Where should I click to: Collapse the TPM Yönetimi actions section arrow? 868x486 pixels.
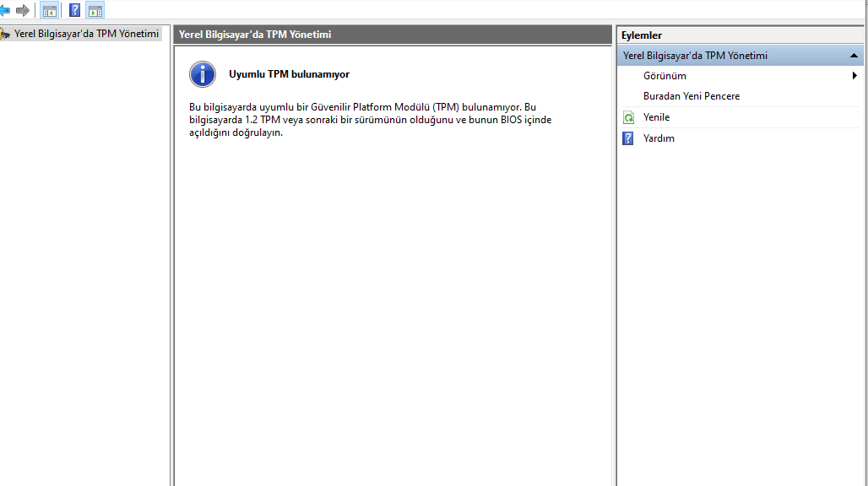point(854,56)
